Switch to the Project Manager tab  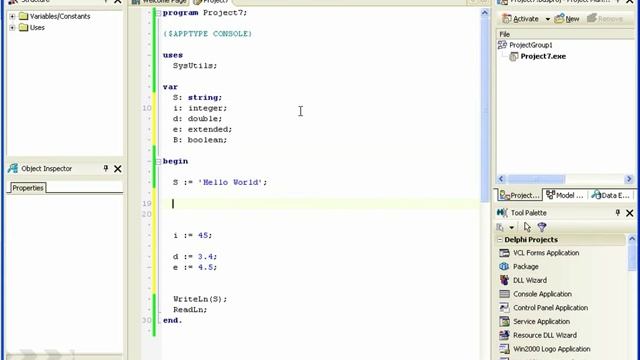(519, 195)
